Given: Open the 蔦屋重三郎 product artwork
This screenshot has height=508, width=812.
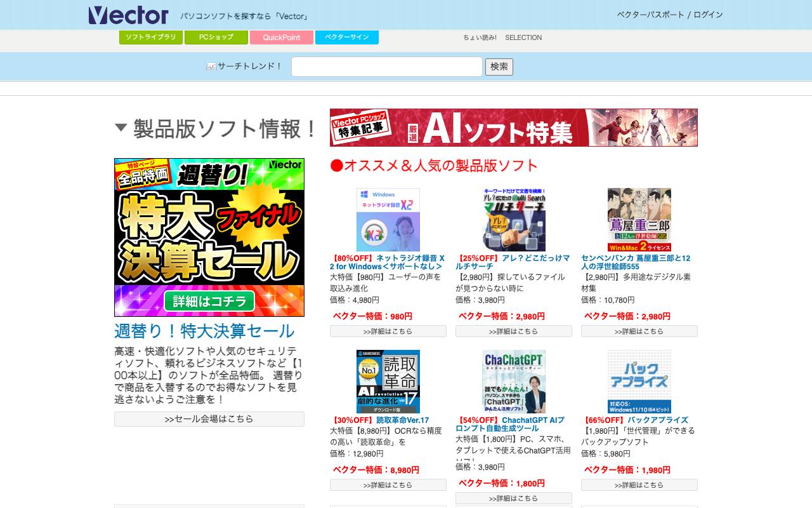Looking at the screenshot, I should [639, 219].
